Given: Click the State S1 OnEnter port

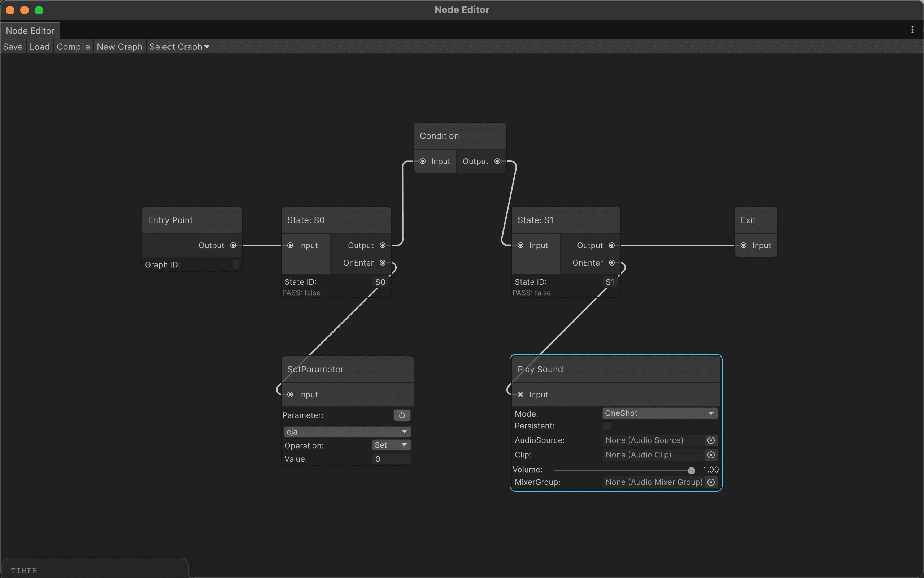Looking at the screenshot, I should click(x=612, y=263).
